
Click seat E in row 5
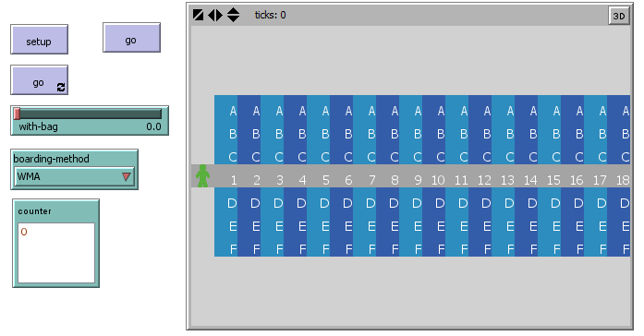click(x=325, y=226)
